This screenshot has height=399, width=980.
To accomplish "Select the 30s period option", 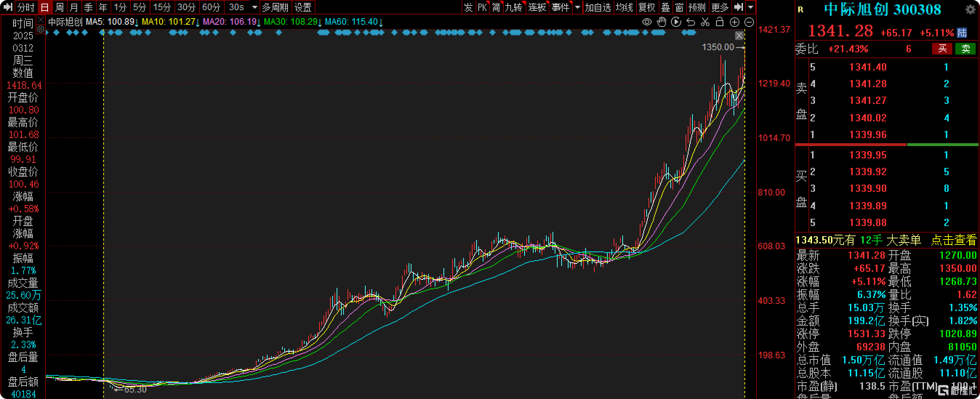I will [x=236, y=7].
